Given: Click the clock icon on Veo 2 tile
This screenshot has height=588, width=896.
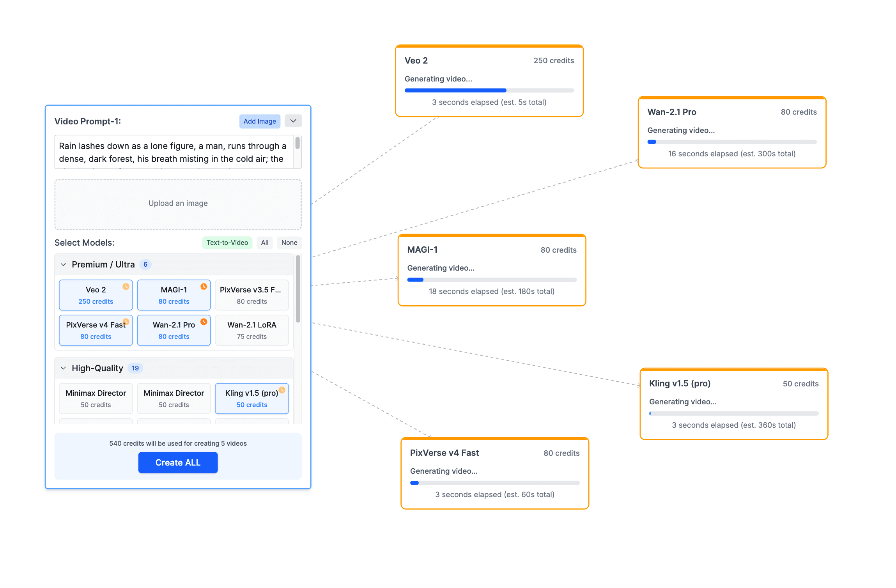Looking at the screenshot, I should [126, 287].
